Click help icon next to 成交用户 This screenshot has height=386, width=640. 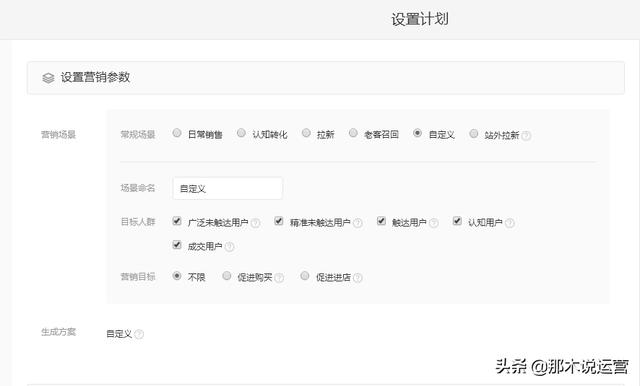pyautogui.click(x=230, y=246)
